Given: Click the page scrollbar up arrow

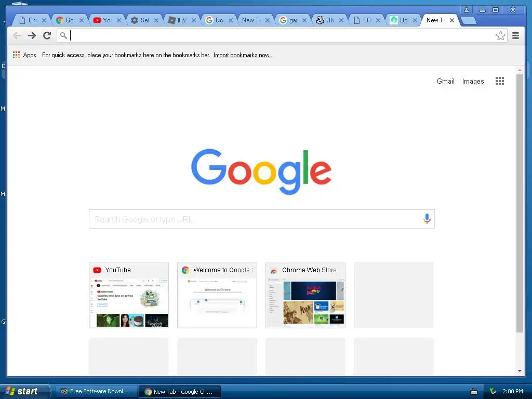Looking at the screenshot, I should pyautogui.click(x=520, y=70).
